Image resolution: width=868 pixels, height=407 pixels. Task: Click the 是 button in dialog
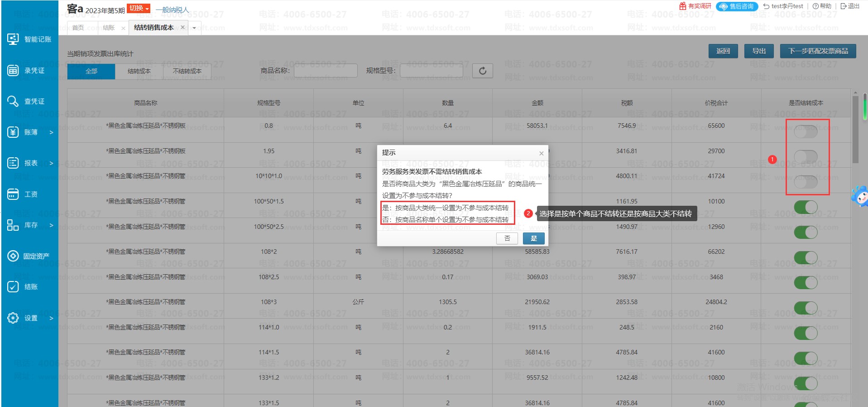(x=533, y=238)
